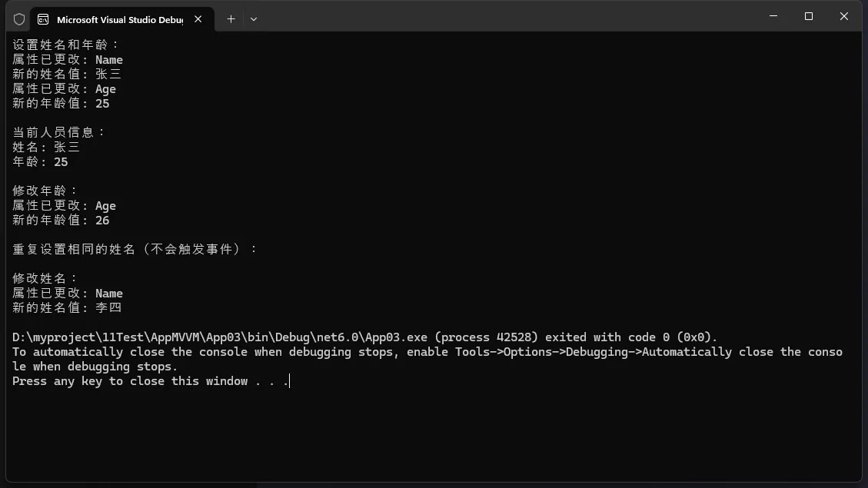Minimize the terminal window

773,16
